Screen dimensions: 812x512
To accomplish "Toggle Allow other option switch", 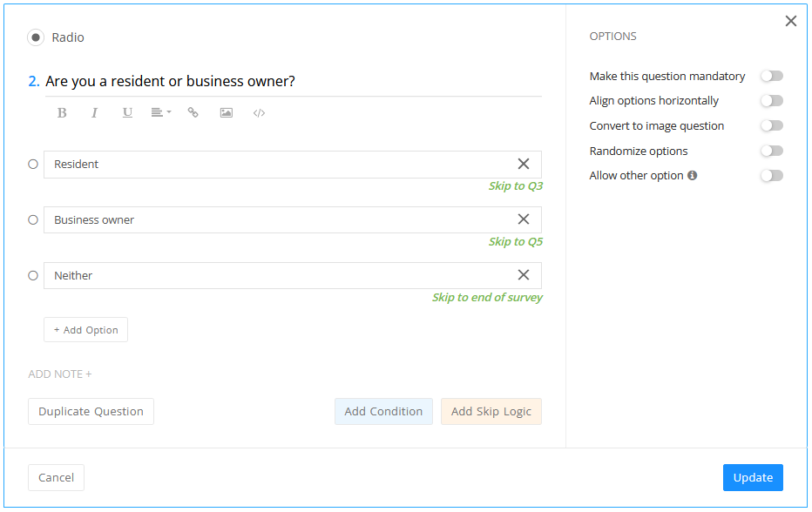I will pos(772,176).
